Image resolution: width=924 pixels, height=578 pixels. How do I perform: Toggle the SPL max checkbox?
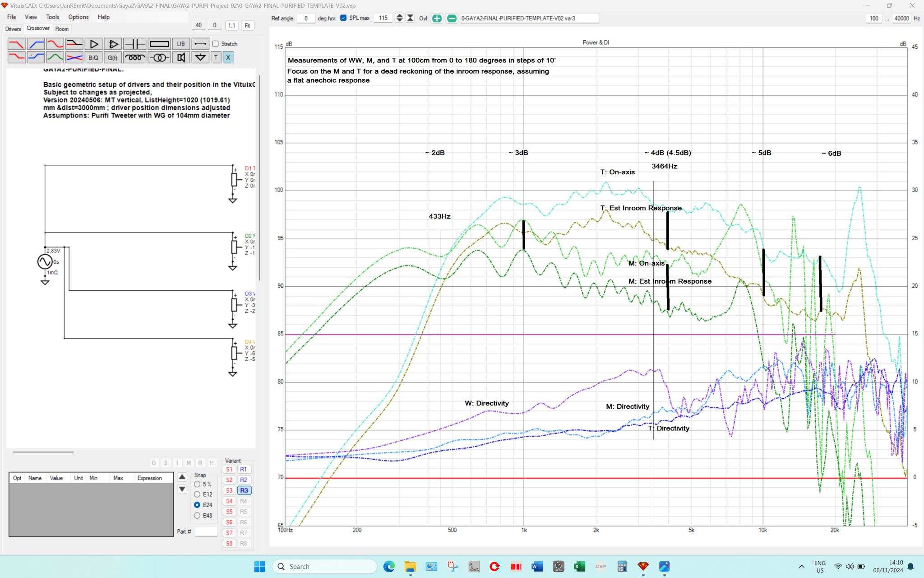pos(343,18)
